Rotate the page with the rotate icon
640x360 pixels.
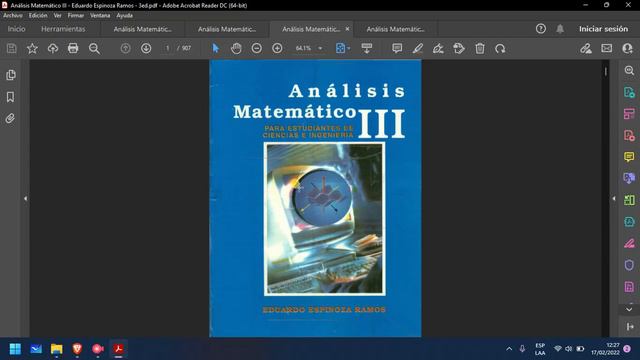click(500, 48)
